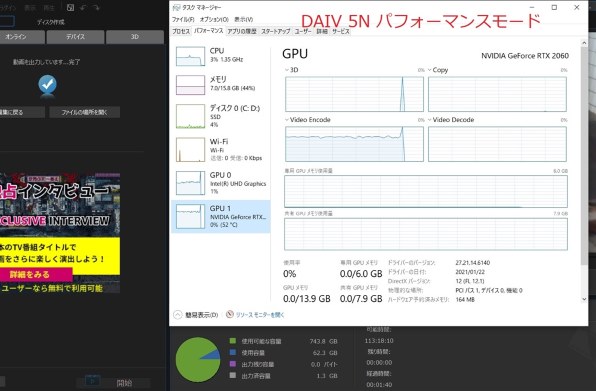Close the Task Manager window
Viewport: 596px width, 391px height.
pos(577,8)
